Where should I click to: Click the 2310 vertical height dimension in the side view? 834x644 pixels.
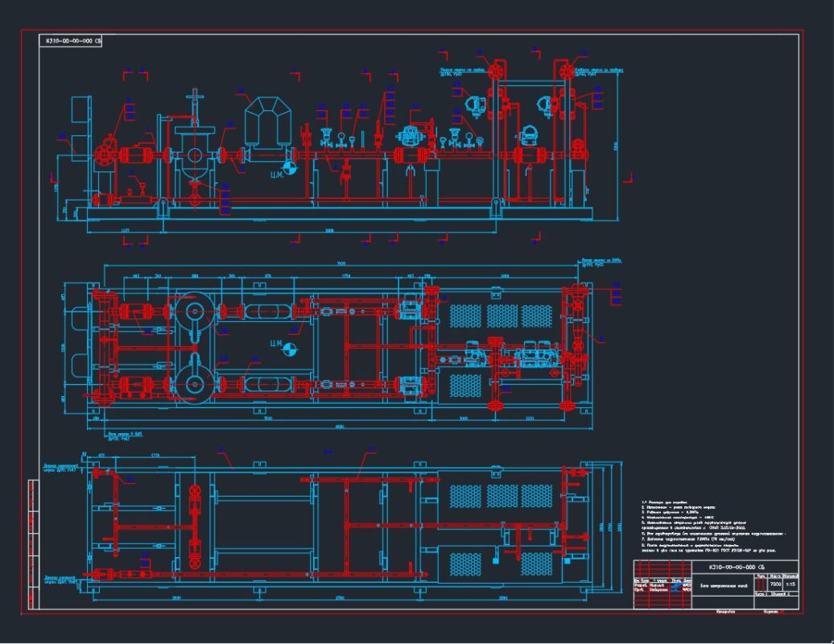pyautogui.click(x=617, y=147)
